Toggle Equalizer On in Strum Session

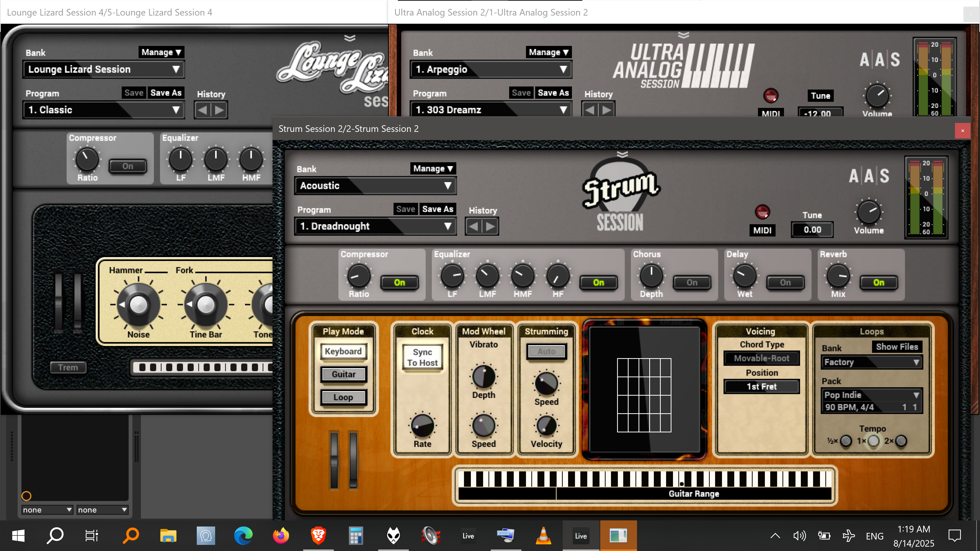point(598,283)
